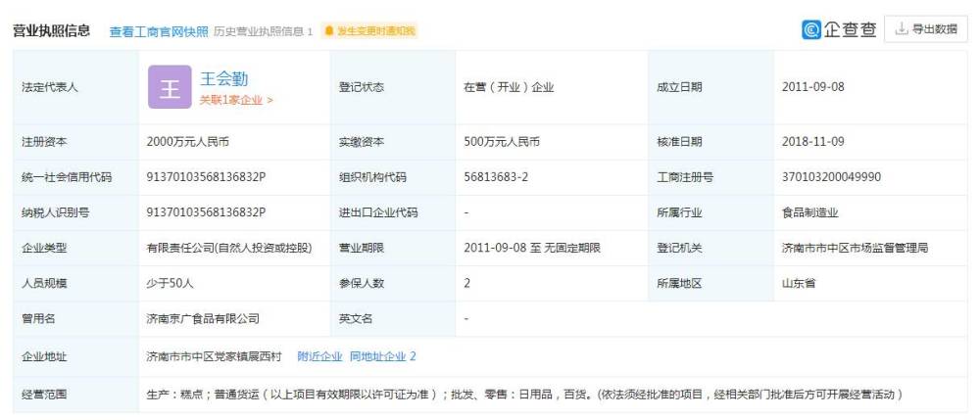Enable 发生变更时通知我 alert
The height and width of the screenshot is (420, 980).
368,30
